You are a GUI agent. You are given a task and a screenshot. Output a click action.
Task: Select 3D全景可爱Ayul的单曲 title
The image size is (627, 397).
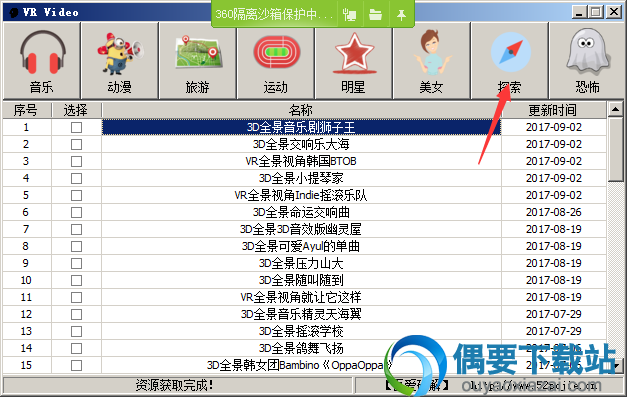tap(301, 246)
